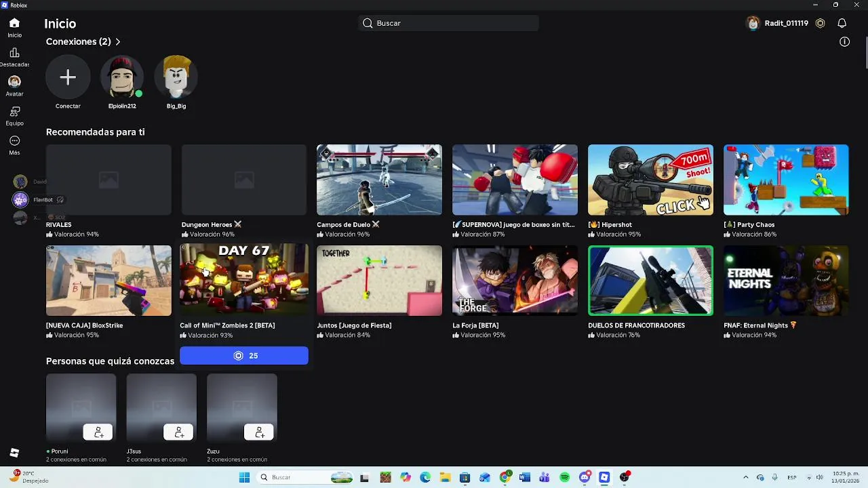Open the Campos de Duelo thumbnail
The height and width of the screenshot is (488, 868).
[379, 180]
